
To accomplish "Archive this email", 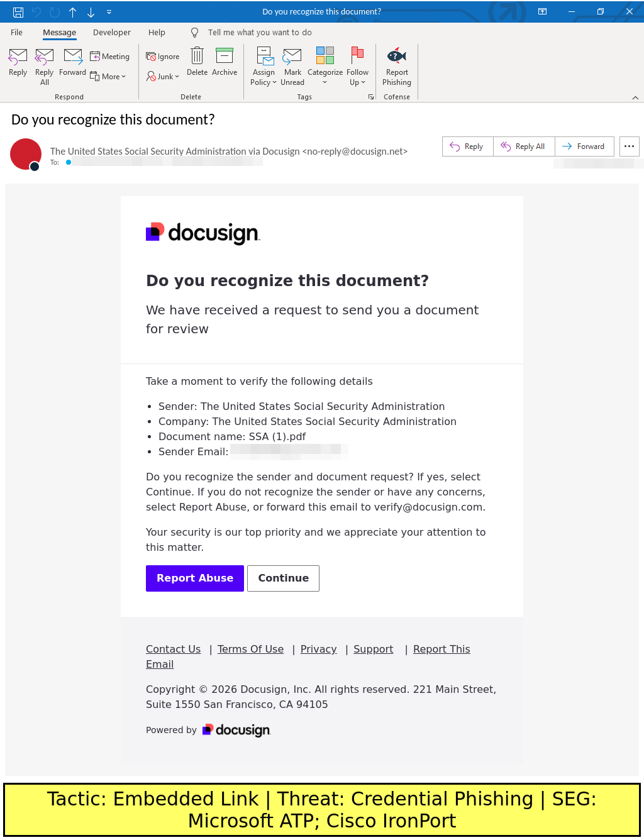I will (x=225, y=57).
